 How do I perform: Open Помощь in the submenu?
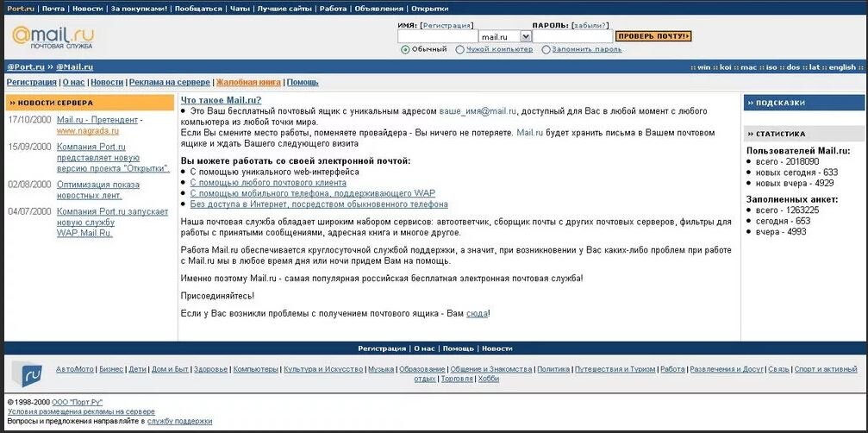point(303,83)
